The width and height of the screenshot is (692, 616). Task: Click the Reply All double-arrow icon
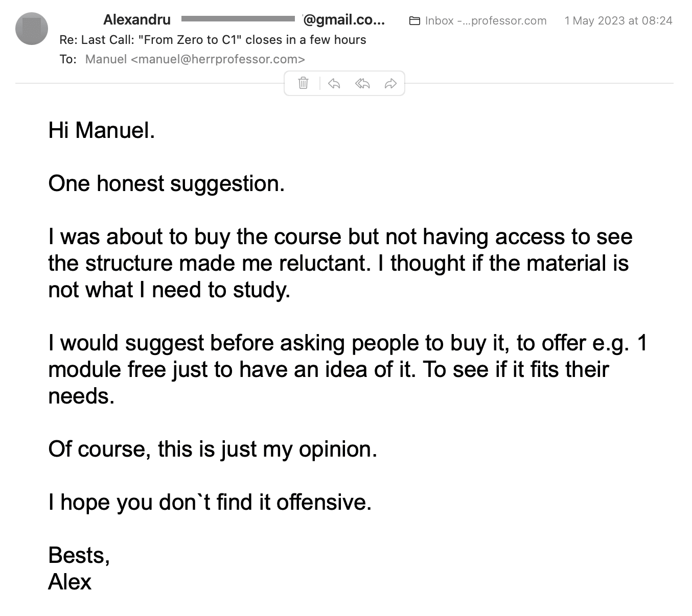(x=362, y=83)
